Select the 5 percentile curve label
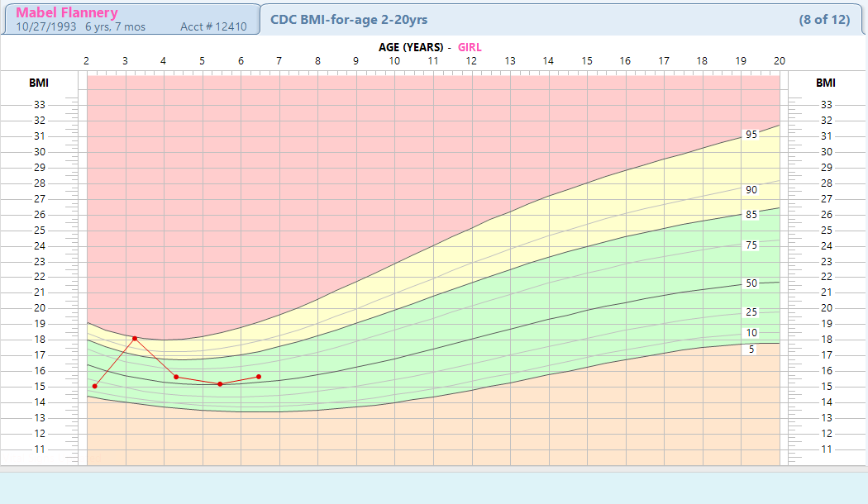 click(751, 349)
